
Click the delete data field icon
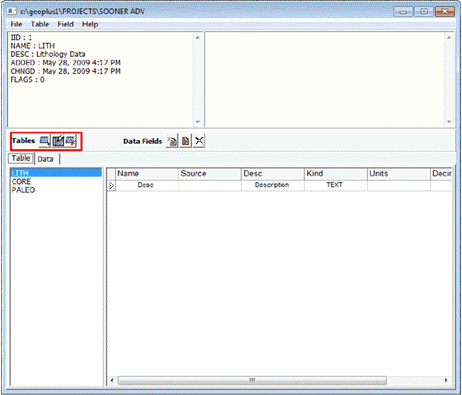(199, 141)
